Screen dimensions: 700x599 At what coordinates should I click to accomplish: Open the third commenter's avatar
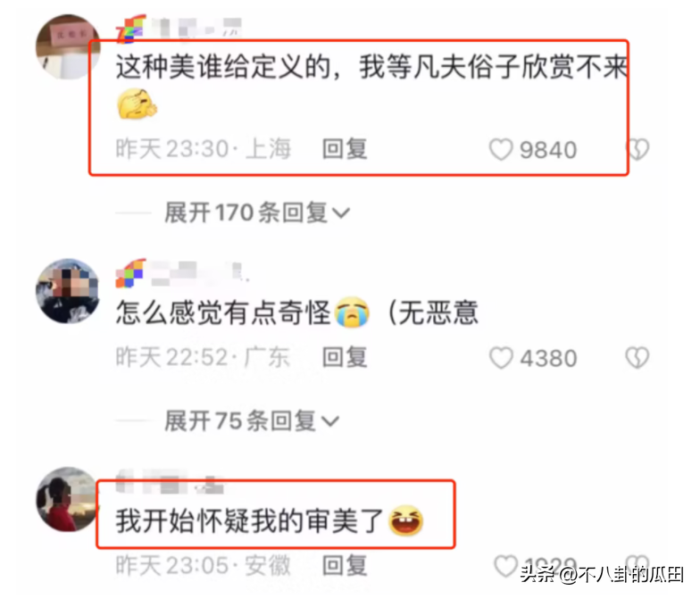[x=67, y=500]
